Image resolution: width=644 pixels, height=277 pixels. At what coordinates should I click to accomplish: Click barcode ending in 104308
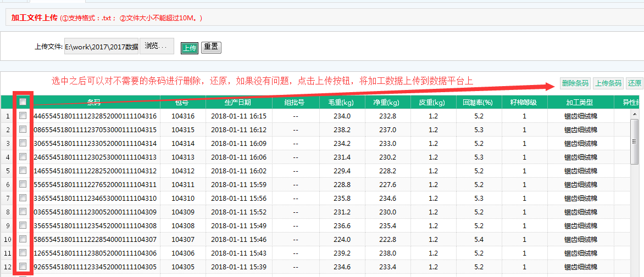click(x=95, y=226)
